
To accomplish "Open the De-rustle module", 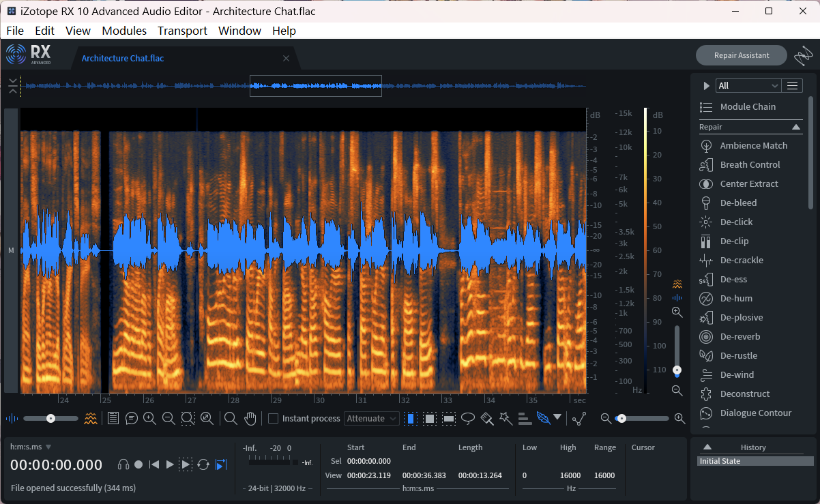I will click(729, 355).
